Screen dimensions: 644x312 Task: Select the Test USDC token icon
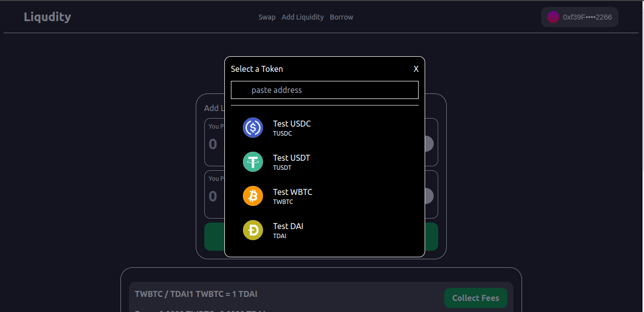[253, 128]
